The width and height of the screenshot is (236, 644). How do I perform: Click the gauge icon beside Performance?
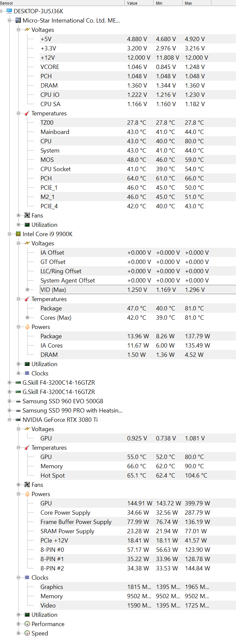27,624
